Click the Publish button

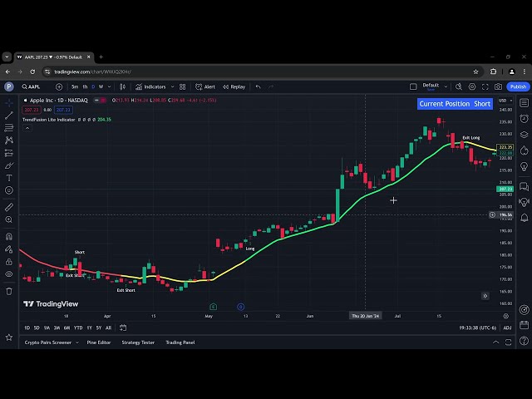518,86
